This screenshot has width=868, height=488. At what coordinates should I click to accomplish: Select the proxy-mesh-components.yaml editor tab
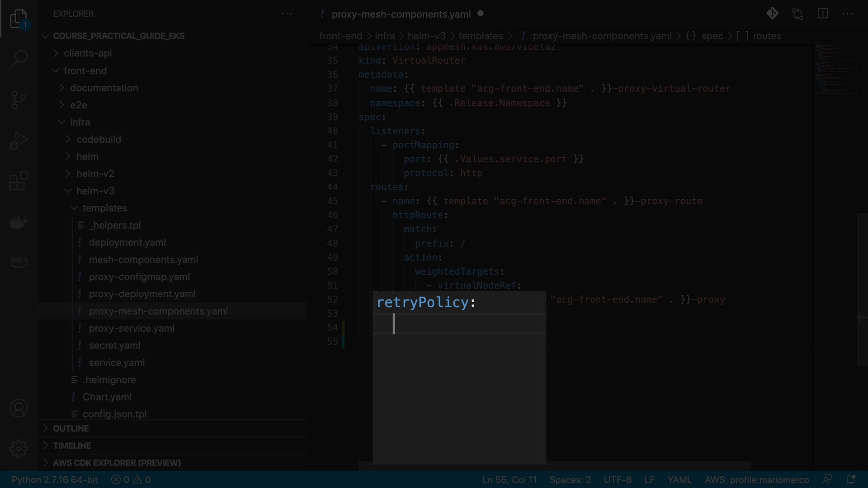(x=401, y=14)
